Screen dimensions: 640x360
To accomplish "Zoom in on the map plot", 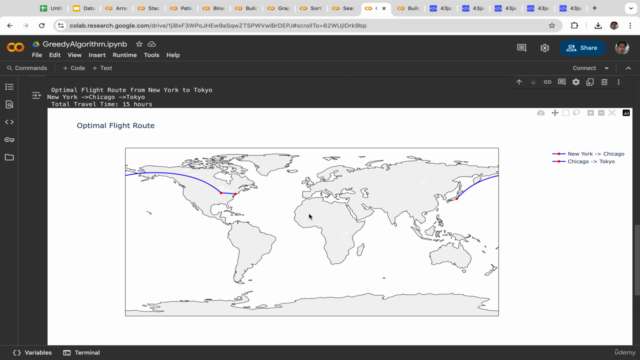I will click(x=590, y=113).
